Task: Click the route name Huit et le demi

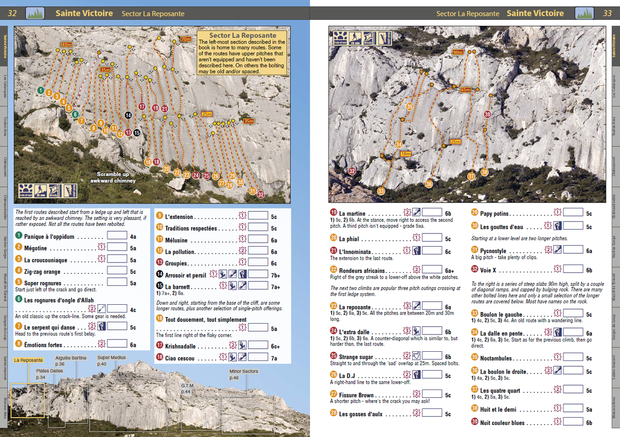Action: click(x=499, y=410)
